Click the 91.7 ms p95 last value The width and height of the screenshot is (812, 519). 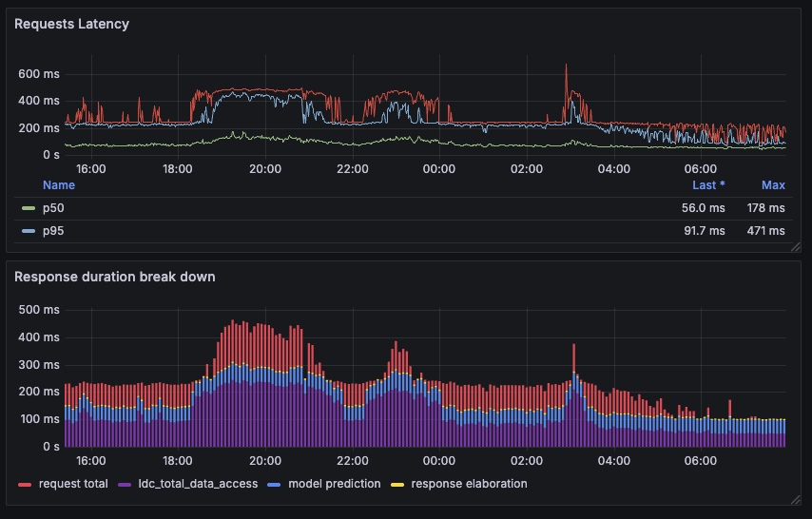(x=704, y=231)
